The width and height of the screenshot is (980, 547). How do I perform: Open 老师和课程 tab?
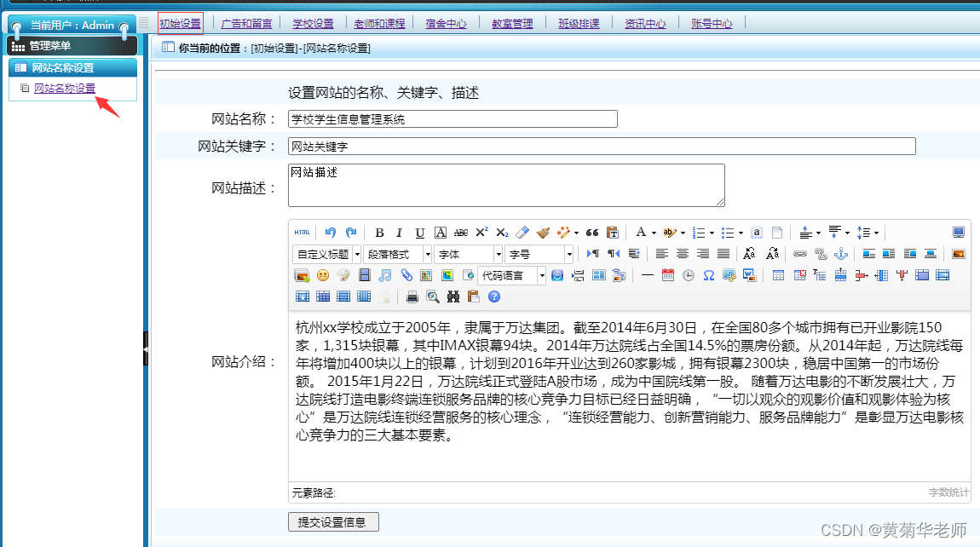(x=379, y=24)
